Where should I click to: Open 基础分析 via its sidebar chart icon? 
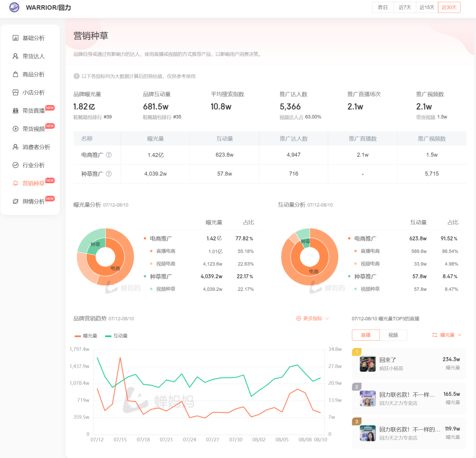pos(15,38)
